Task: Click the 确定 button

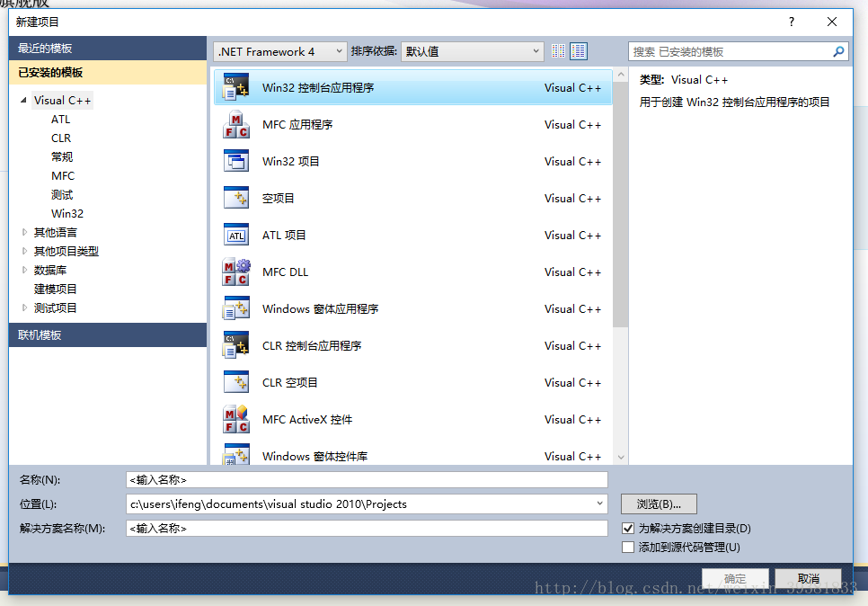Action: pyautogui.click(x=735, y=578)
